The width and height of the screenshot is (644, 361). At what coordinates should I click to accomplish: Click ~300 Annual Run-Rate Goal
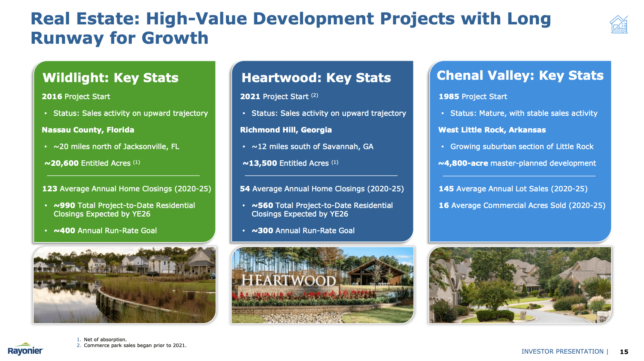pos(303,230)
